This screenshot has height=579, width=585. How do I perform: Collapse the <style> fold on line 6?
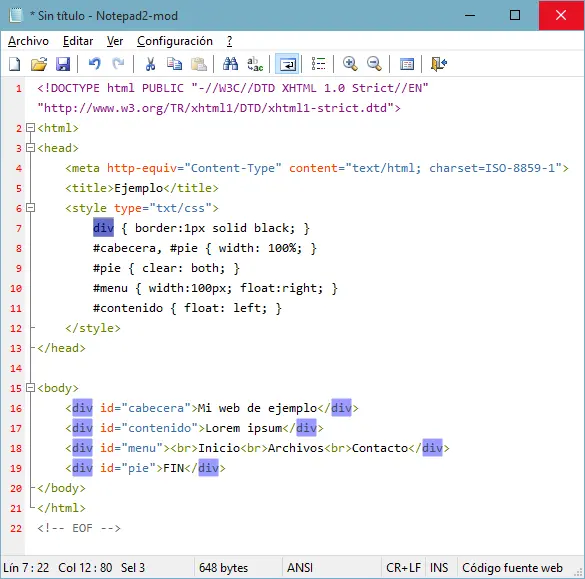pyautogui.click(x=31, y=208)
